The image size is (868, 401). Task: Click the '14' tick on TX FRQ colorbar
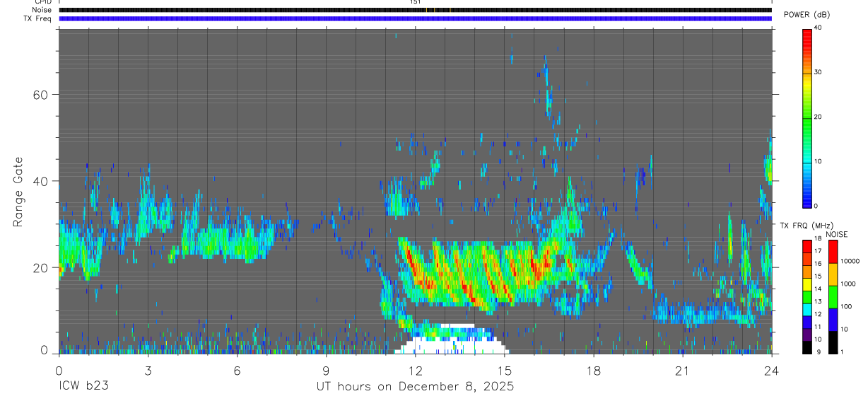click(x=818, y=289)
